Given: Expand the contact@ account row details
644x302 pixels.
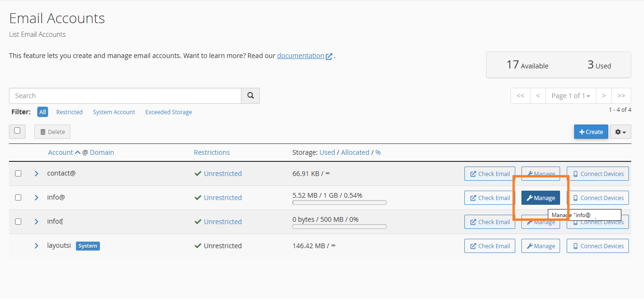Looking at the screenshot, I should pyautogui.click(x=36, y=174).
